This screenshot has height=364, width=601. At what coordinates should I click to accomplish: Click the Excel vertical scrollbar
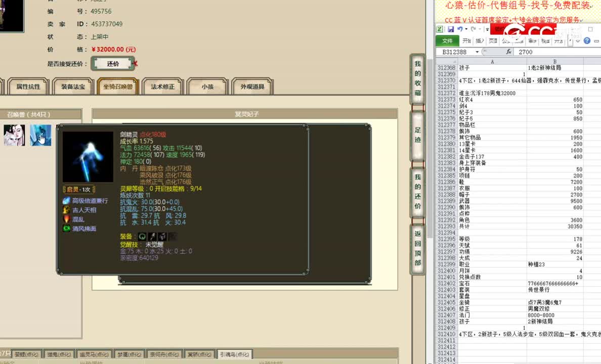tap(599, 202)
